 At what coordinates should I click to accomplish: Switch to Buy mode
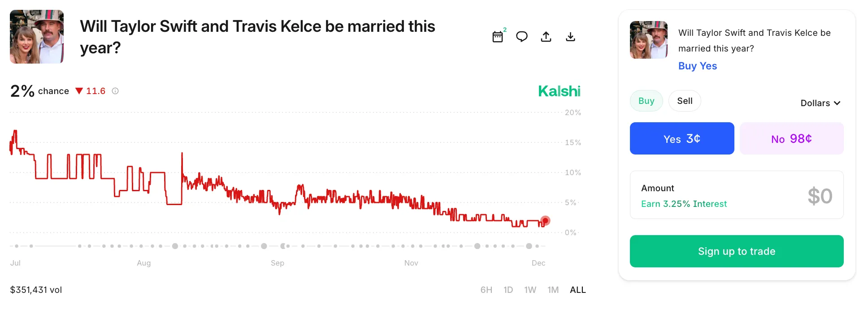pos(646,101)
